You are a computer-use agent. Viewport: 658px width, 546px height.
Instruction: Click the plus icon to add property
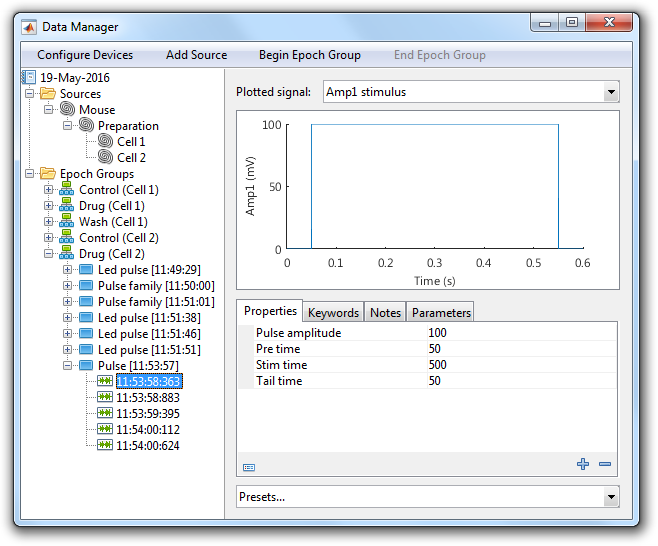click(583, 464)
